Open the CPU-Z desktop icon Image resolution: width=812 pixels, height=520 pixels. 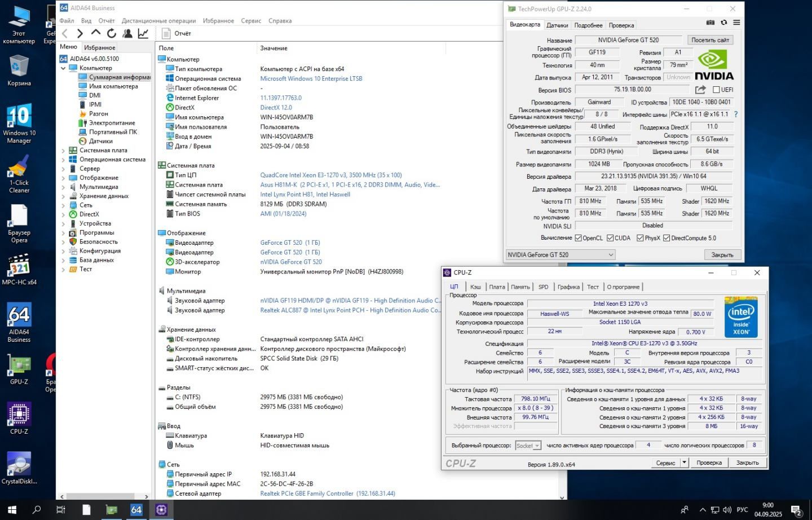point(19,418)
